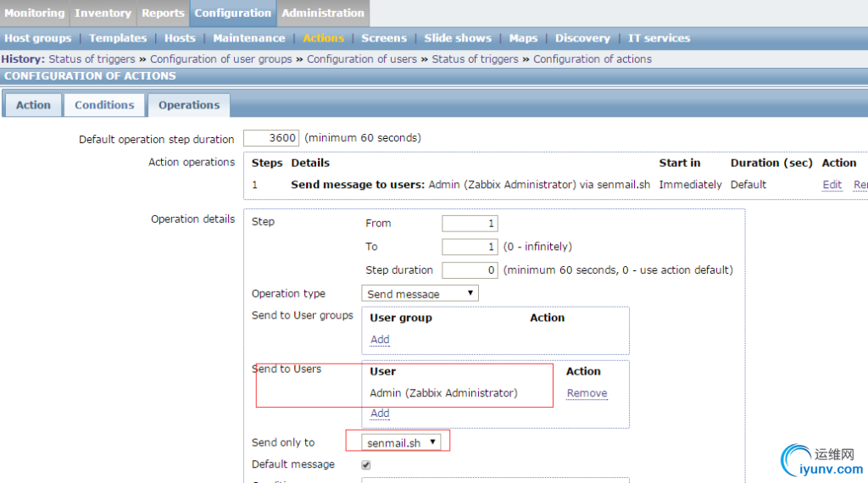The height and width of the screenshot is (483, 868).
Task: Click the Immediately start-in cell
Action: 690,185
